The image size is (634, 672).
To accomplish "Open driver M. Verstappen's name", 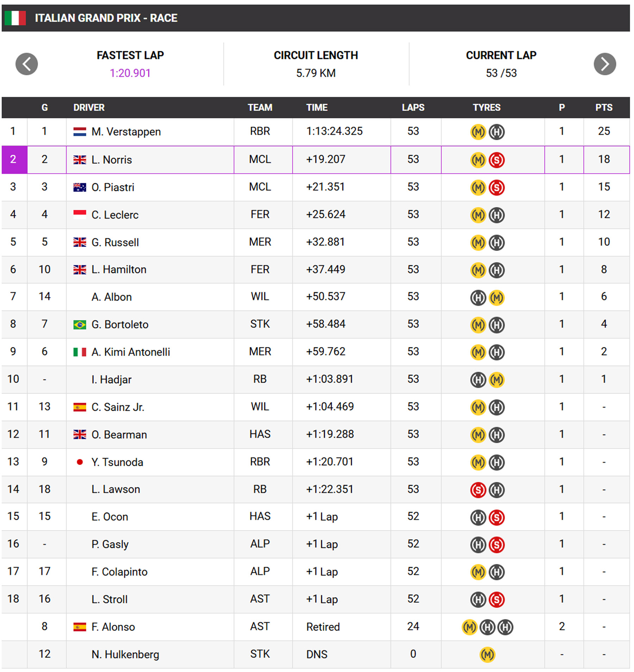I will pos(126,132).
